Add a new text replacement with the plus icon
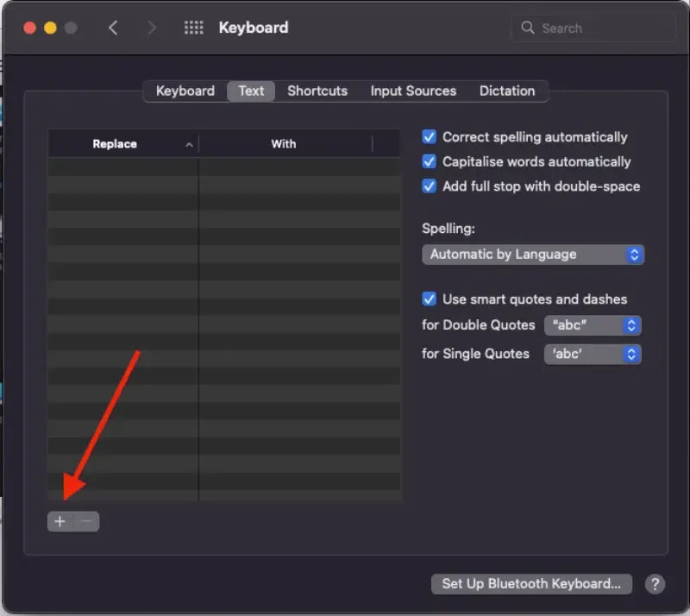This screenshot has width=690, height=616. click(x=60, y=521)
